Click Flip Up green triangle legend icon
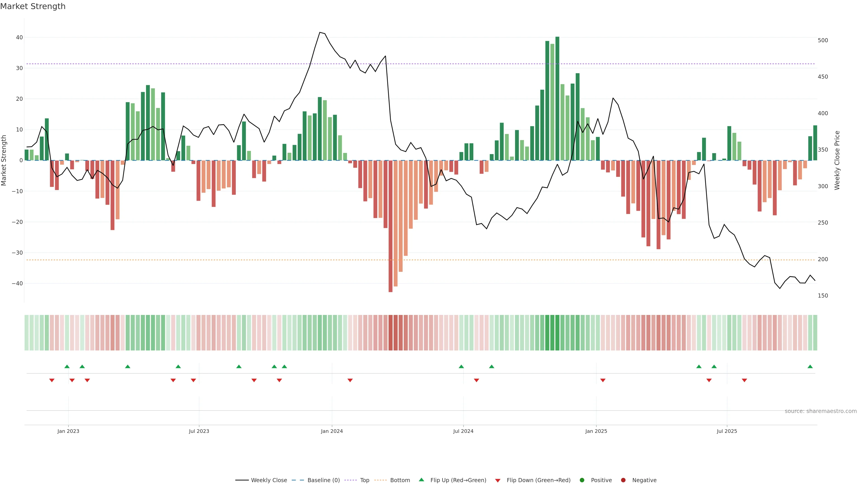The height and width of the screenshot is (488, 868). coord(421,480)
